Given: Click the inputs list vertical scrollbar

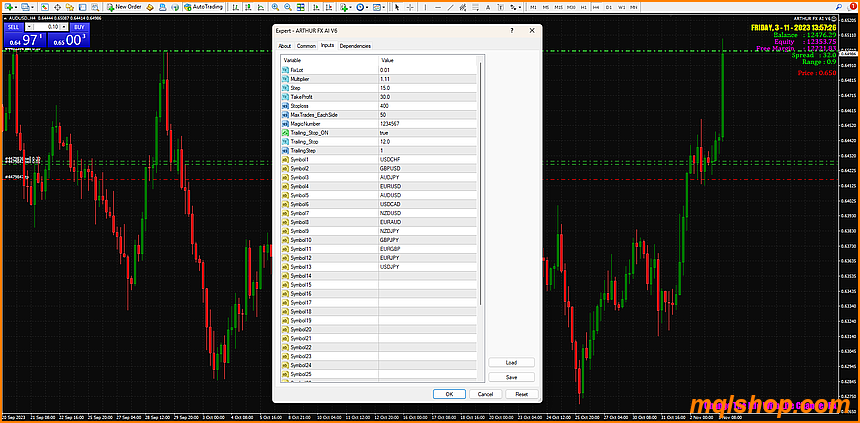Looking at the screenshot, I should click(481, 184).
